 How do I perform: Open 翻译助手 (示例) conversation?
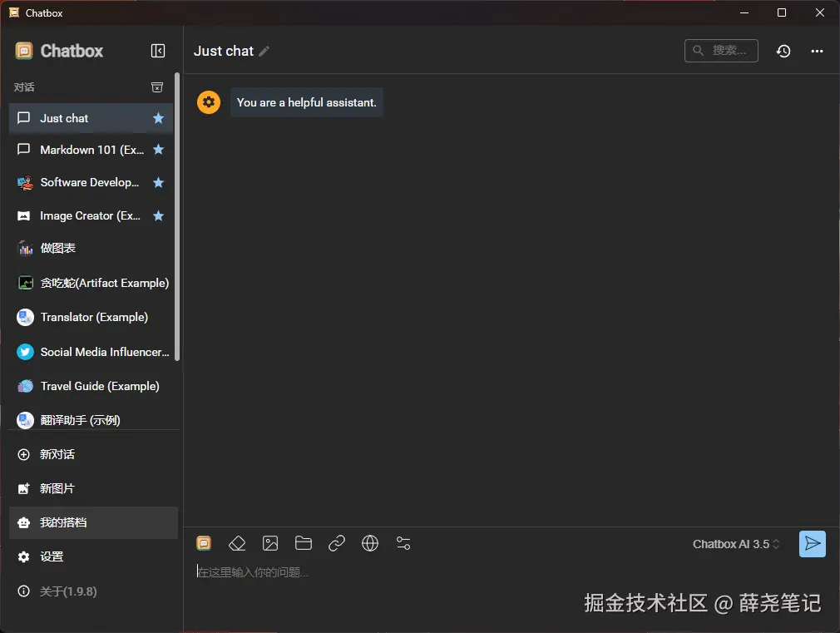91,419
